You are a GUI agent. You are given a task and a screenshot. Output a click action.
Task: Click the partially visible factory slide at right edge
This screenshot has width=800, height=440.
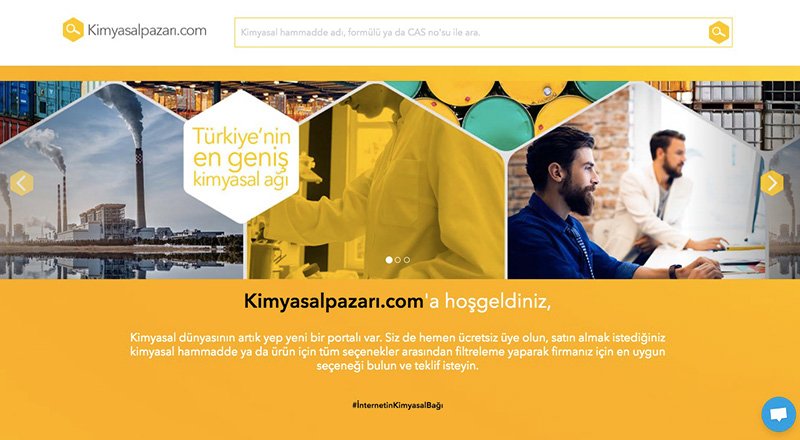click(785, 214)
